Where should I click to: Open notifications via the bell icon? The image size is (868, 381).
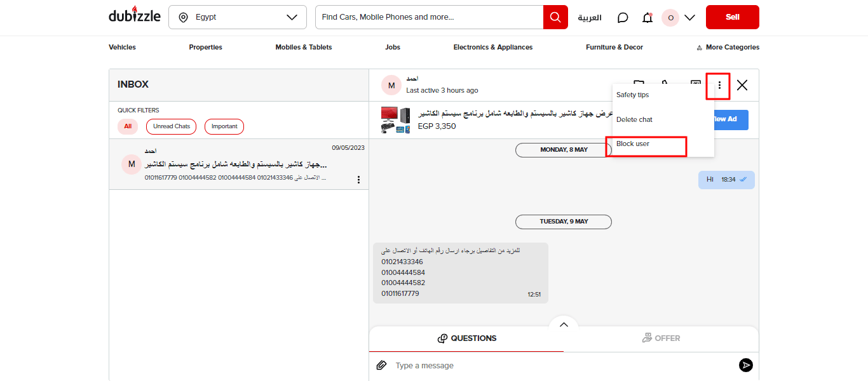[647, 17]
